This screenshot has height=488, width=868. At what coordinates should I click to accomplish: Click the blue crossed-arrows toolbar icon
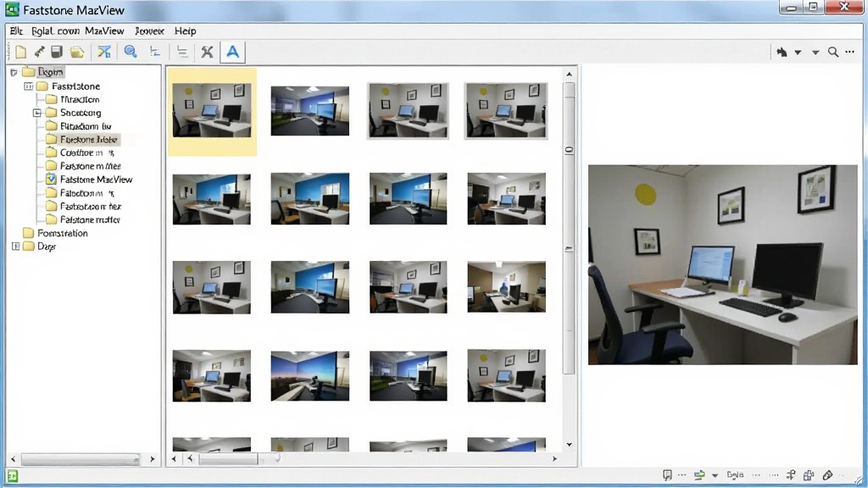104,52
